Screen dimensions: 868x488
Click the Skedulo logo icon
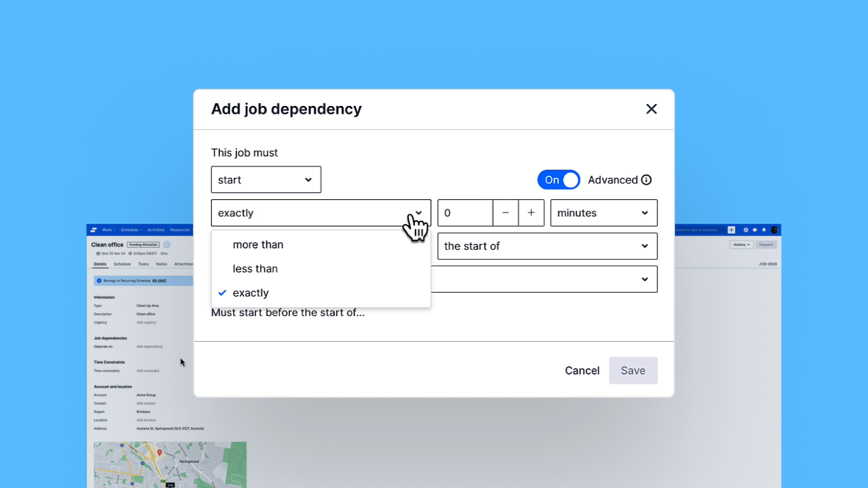93,229
